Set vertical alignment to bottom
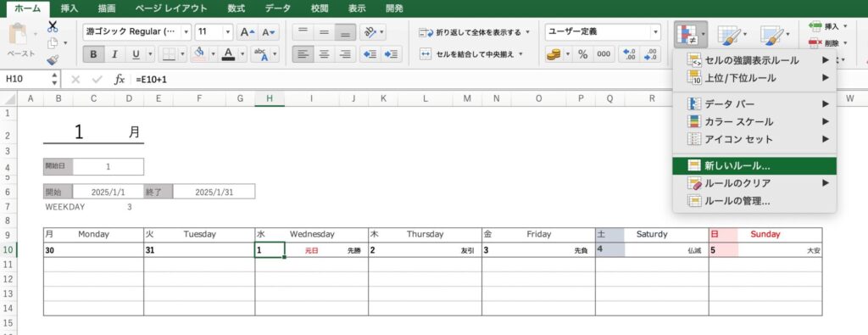 pos(346,32)
